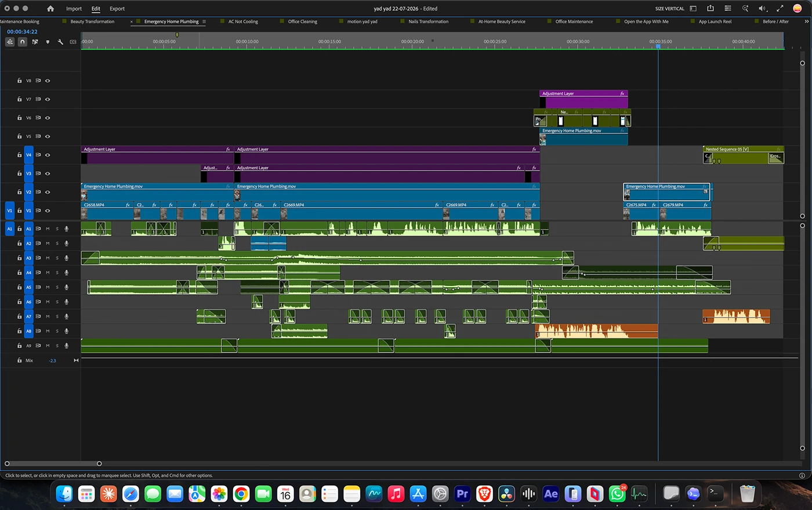The image size is (812, 510).
Task: Select the C2675.MP4 clip on V1
Action: coord(642,211)
